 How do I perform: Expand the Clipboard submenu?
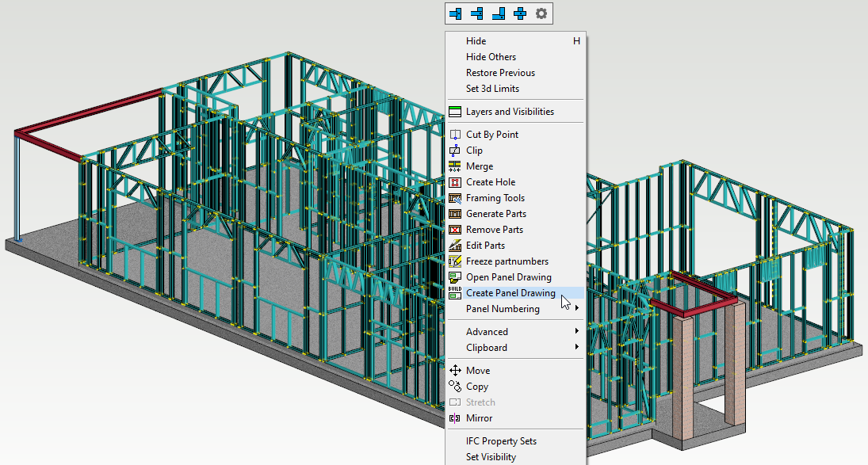pos(486,348)
